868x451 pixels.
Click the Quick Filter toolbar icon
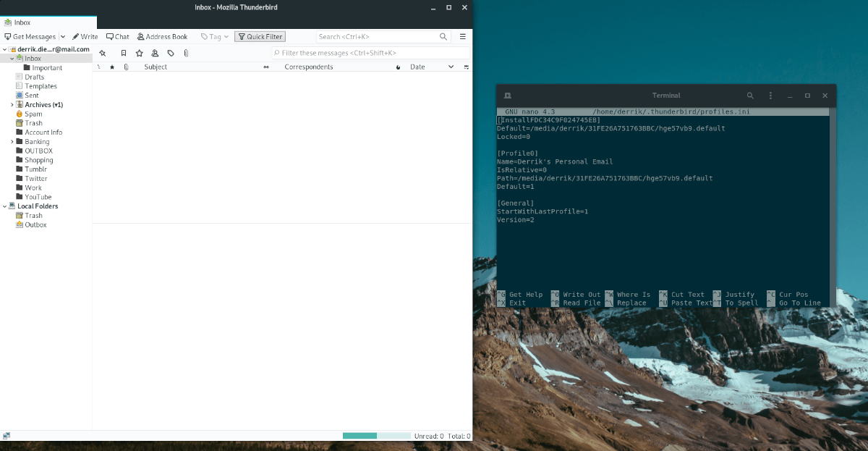(x=260, y=36)
